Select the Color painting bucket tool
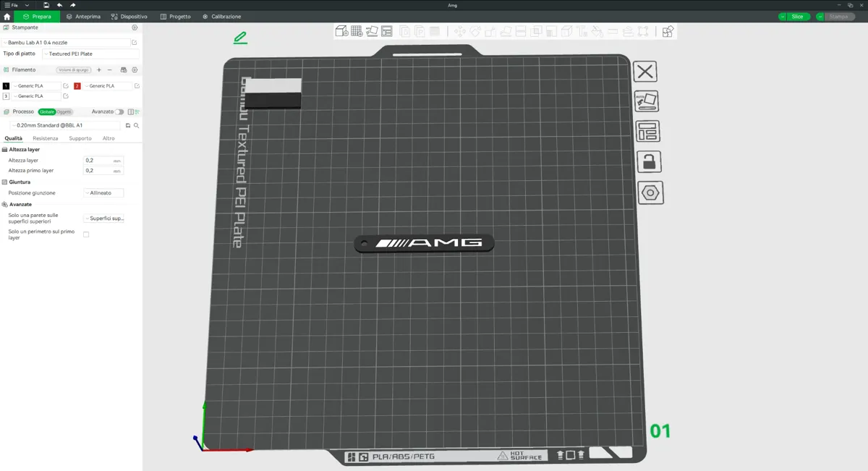Viewport: 868px width, 471px height. (x=597, y=31)
